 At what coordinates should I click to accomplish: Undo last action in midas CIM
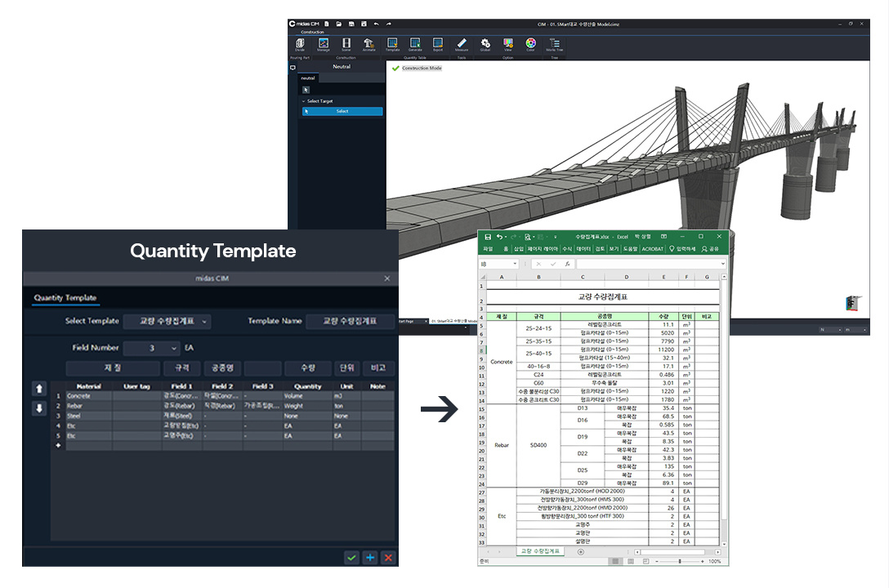[377, 24]
